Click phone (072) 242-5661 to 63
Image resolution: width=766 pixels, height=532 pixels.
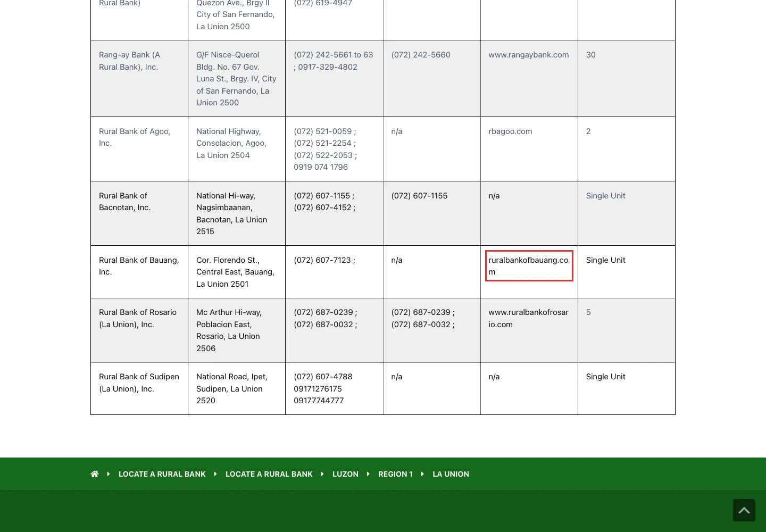(334, 61)
